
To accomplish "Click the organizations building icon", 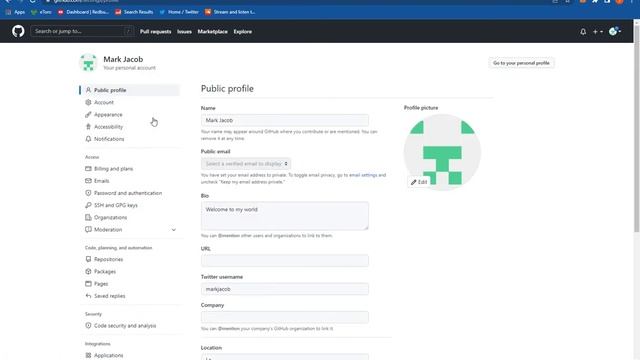I will (88, 217).
